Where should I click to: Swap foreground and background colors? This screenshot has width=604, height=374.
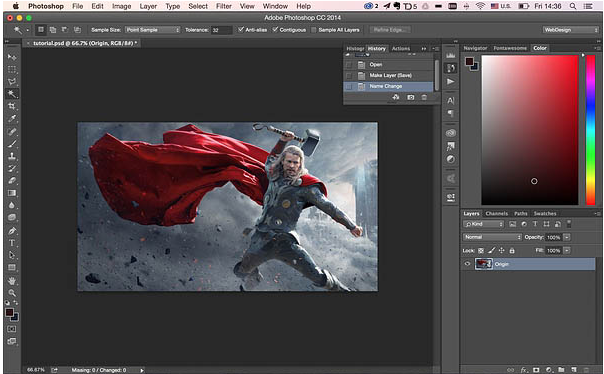[x=16, y=303]
